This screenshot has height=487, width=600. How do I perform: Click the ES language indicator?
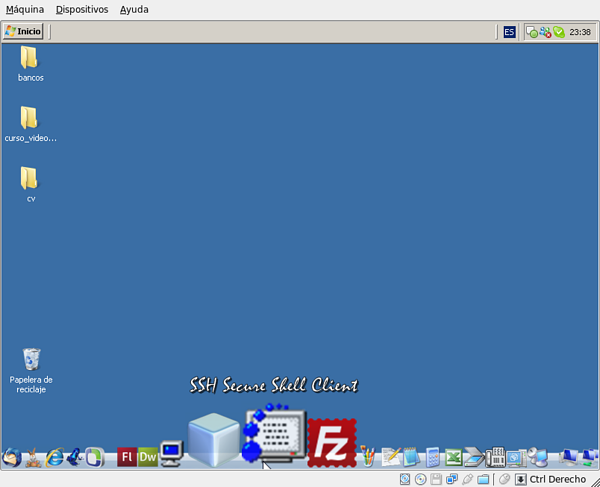509,32
